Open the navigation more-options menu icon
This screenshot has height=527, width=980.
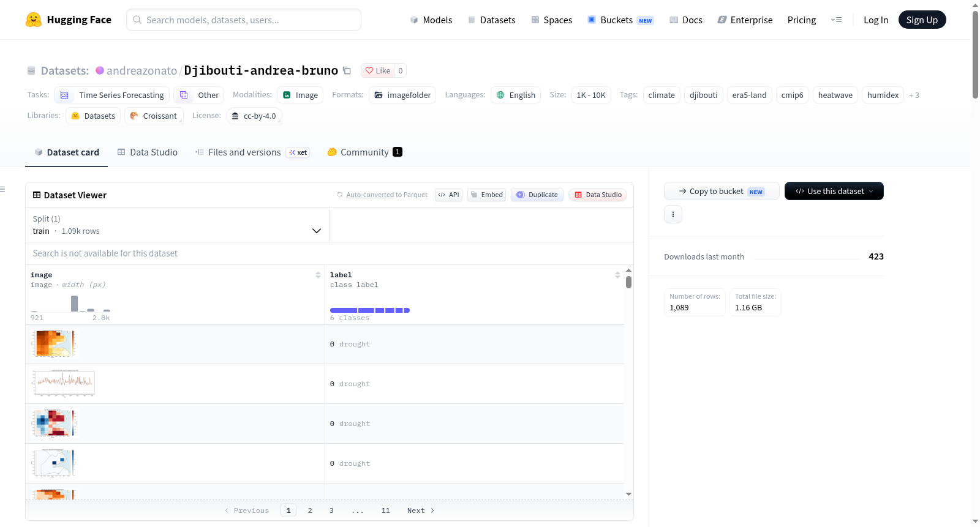836,20
